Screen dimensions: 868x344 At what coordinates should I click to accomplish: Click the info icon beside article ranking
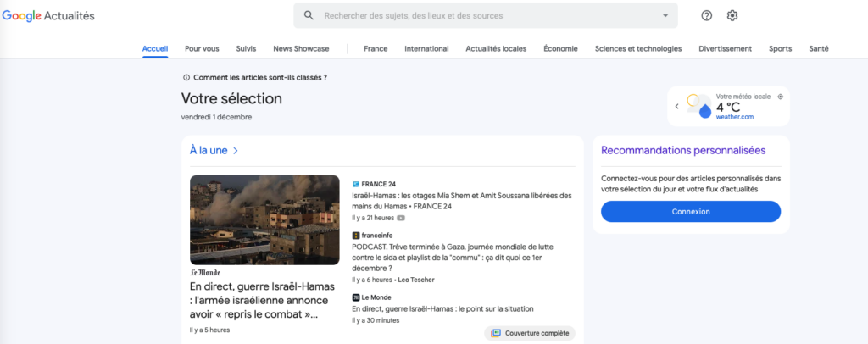[186, 77]
